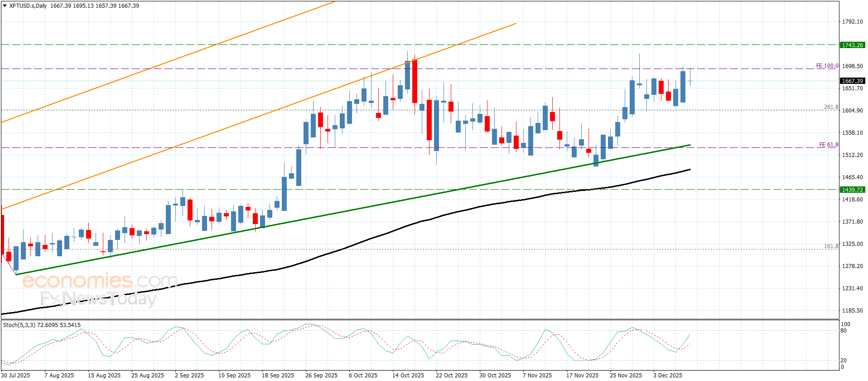Select the 2 Sep 2025 date label
868x381 pixels.
[189, 375]
